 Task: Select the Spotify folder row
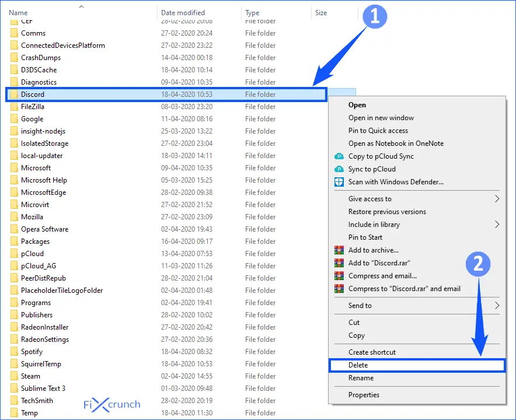pyautogui.click(x=32, y=352)
